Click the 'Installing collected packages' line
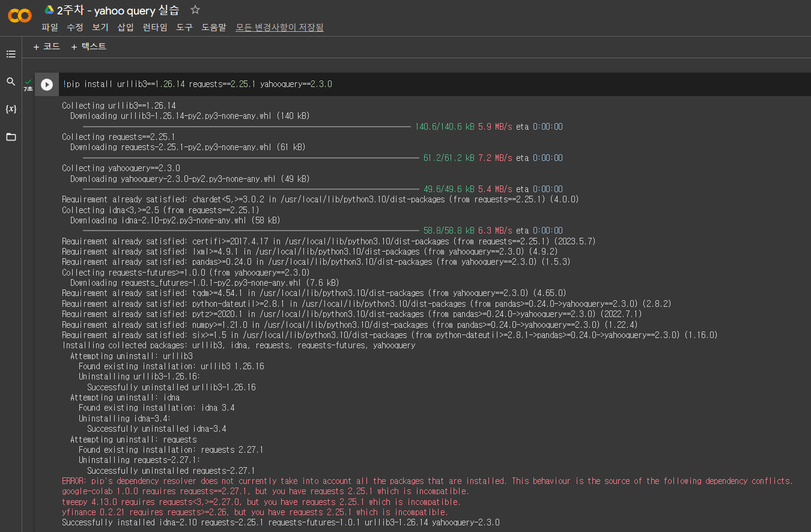The width and height of the screenshot is (811, 532). point(238,345)
